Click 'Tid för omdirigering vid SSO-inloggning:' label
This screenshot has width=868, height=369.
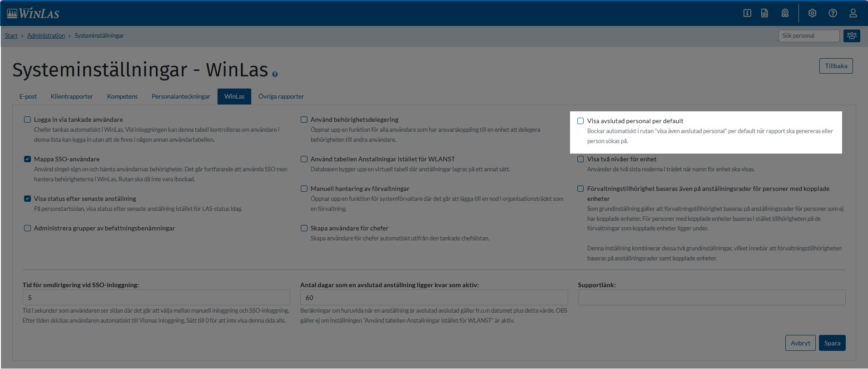tap(81, 285)
